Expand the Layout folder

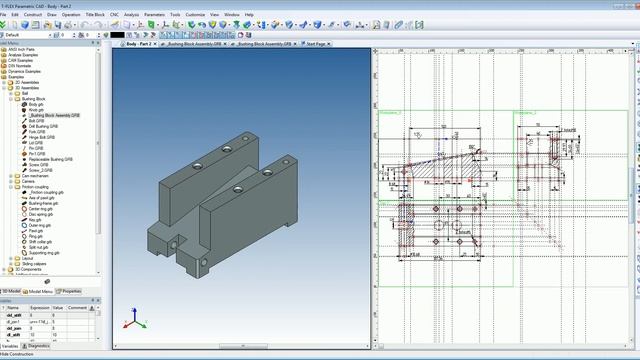tap(11, 258)
